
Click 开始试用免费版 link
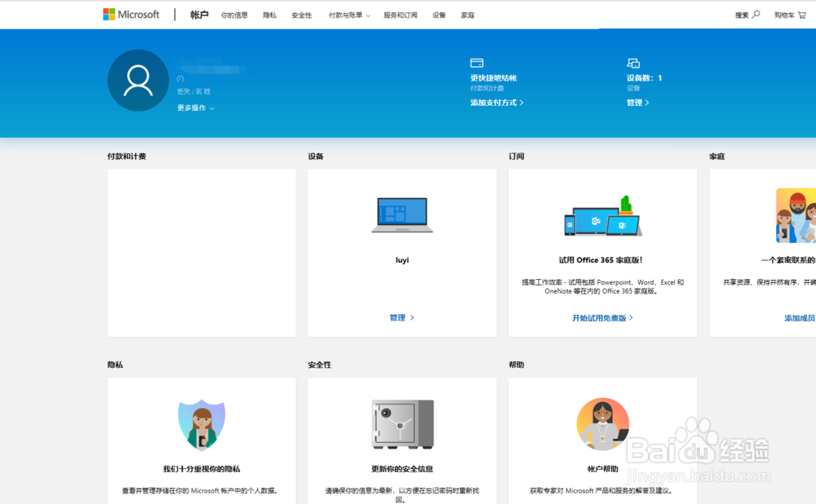603,318
